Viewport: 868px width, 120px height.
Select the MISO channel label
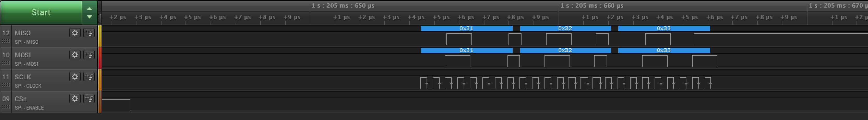23,33
